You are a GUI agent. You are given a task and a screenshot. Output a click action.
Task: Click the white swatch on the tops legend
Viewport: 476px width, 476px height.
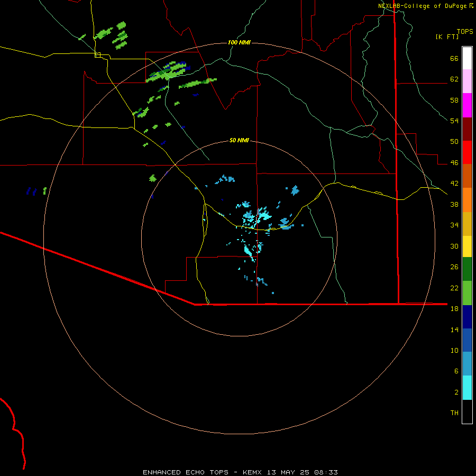click(467, 58)
